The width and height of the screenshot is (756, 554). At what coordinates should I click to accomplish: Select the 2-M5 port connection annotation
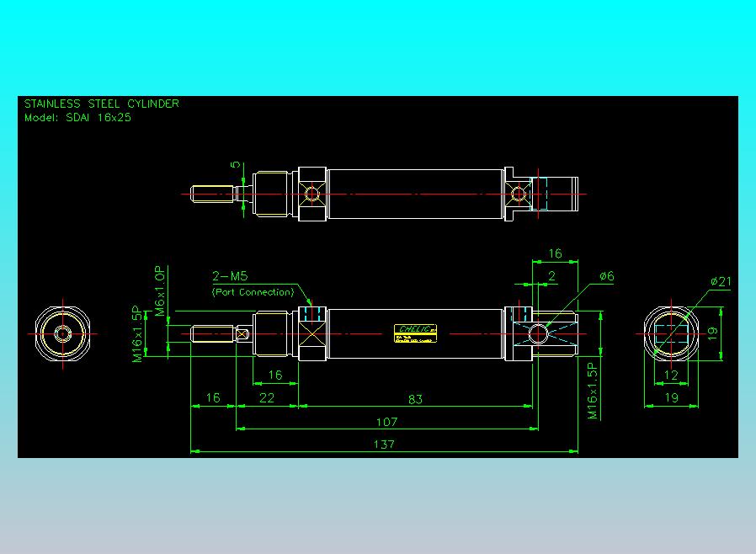coord(253,284)
